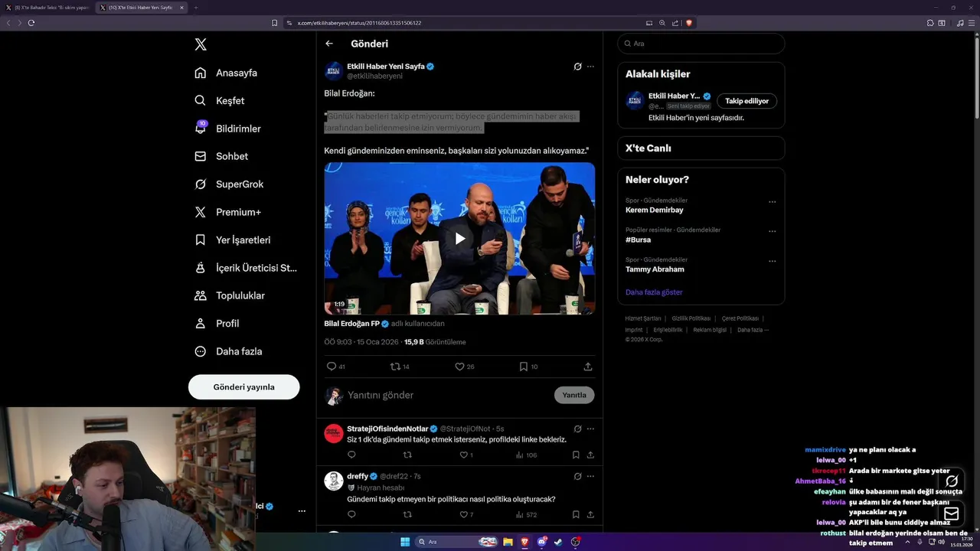The height and width of the screenshot is (551, 980).
Task: Switch to X'te Bahadır Telci browser tab
Action: 47,8
